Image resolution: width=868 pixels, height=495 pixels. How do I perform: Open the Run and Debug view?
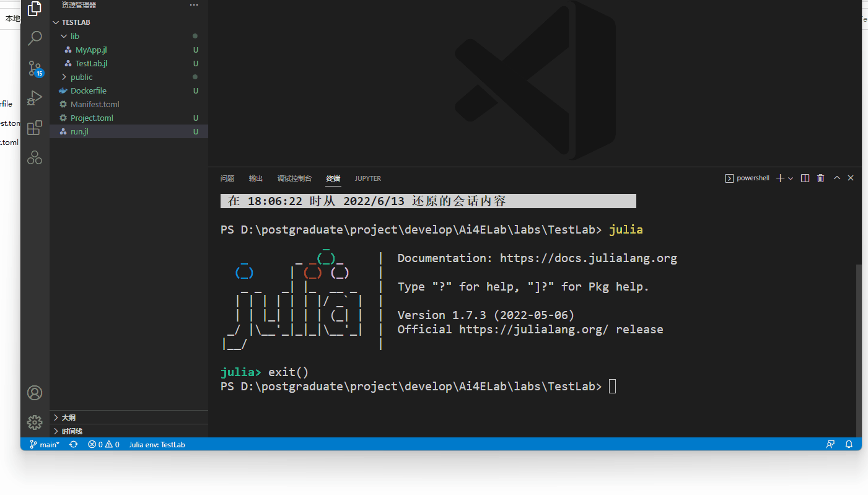[35, 98]
